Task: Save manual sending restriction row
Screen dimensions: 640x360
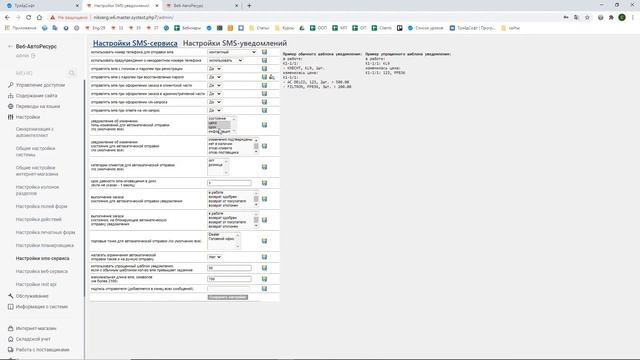Action: coord(264,257)
